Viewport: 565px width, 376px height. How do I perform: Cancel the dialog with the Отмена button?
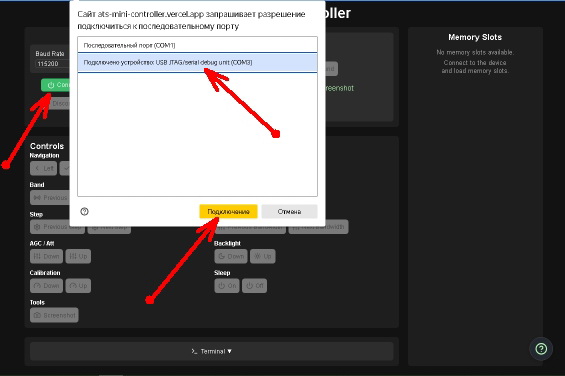coord(289,212)
